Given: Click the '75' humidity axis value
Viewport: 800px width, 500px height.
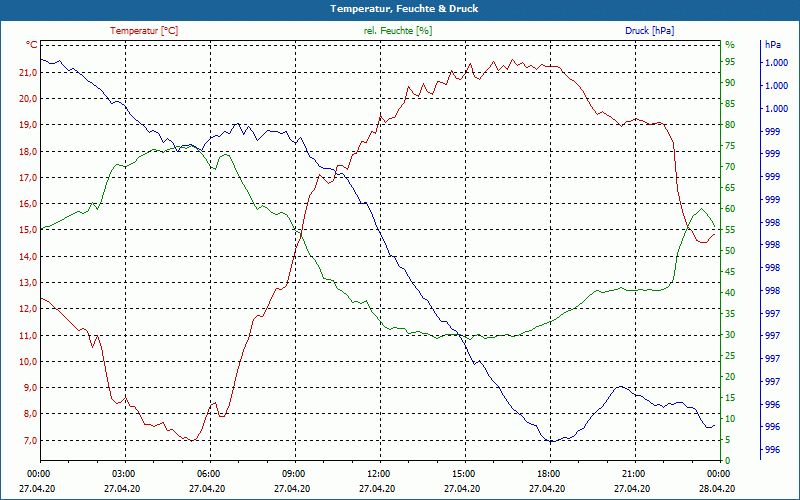Looking at the screenshot, I should pyautogui.click(x=730, y=146).
